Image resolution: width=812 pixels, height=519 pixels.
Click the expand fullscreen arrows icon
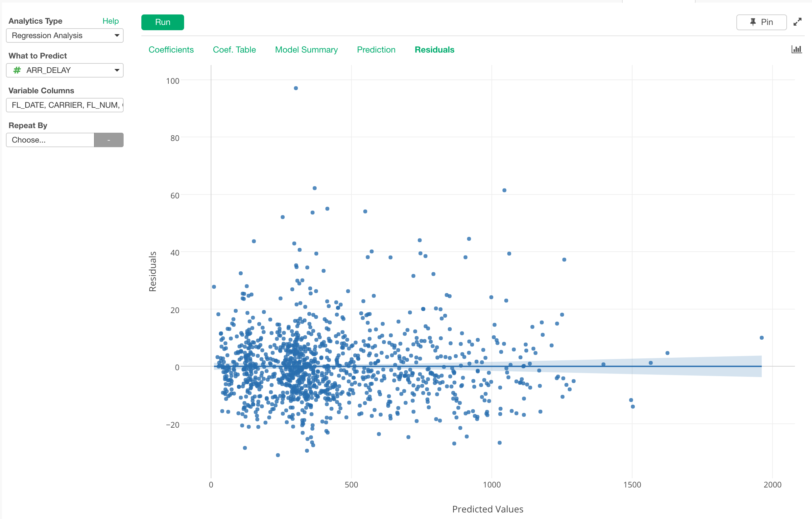click(797, 22)
